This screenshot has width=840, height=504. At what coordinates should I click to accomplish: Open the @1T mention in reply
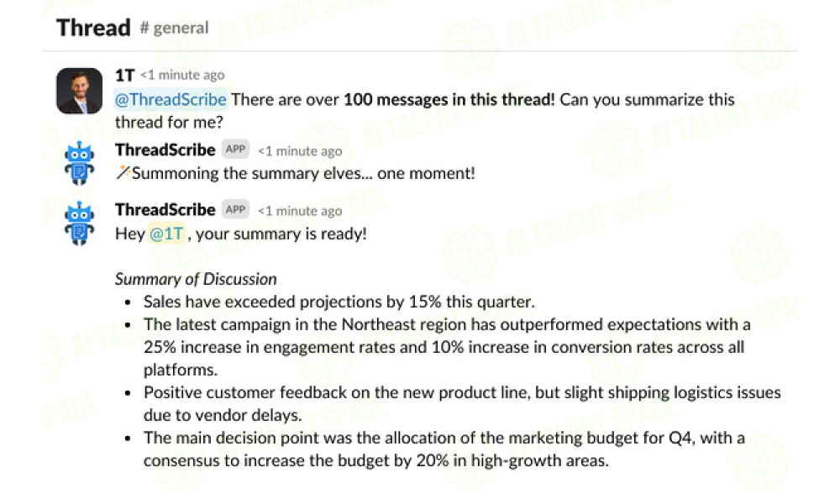pyautogui.click(x=166, y=234)
